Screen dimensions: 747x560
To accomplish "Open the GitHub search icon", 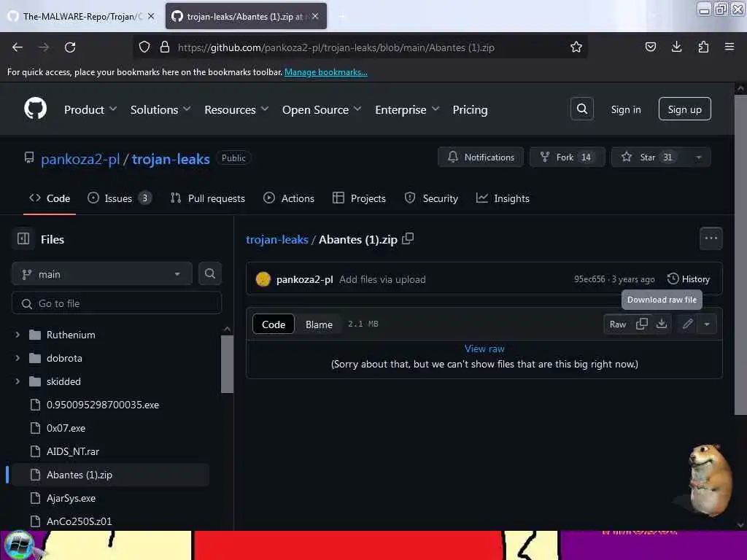I will click(x=581, y=109).
